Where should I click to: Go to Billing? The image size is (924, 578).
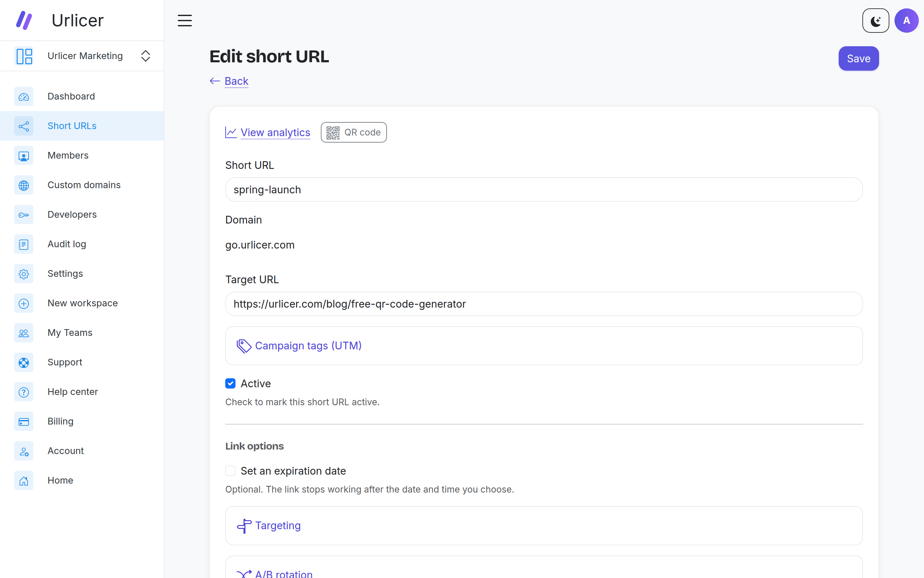pos(82,421)
